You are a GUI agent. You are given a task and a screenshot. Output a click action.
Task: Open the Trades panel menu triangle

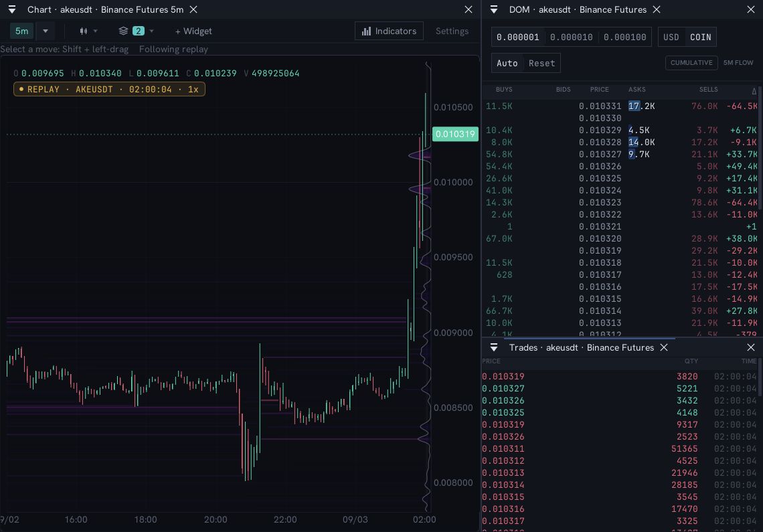(x=494, y=347)
